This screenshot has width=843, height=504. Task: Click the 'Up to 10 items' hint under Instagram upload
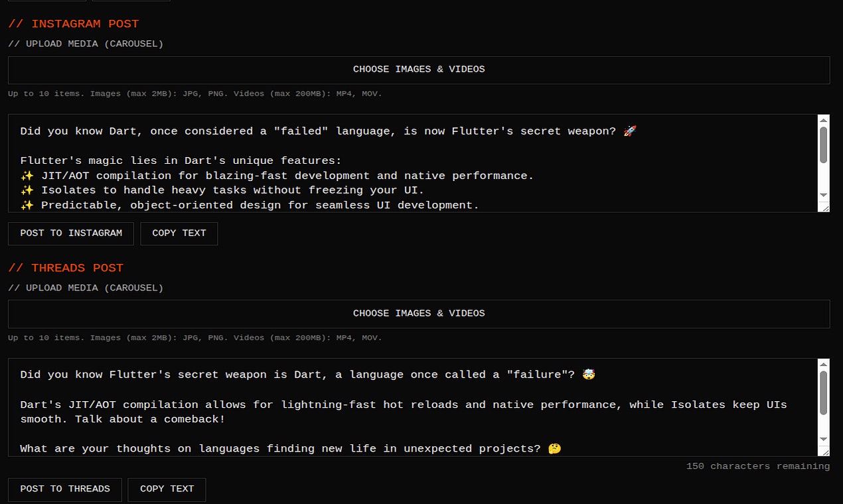[x=195, y=94]
